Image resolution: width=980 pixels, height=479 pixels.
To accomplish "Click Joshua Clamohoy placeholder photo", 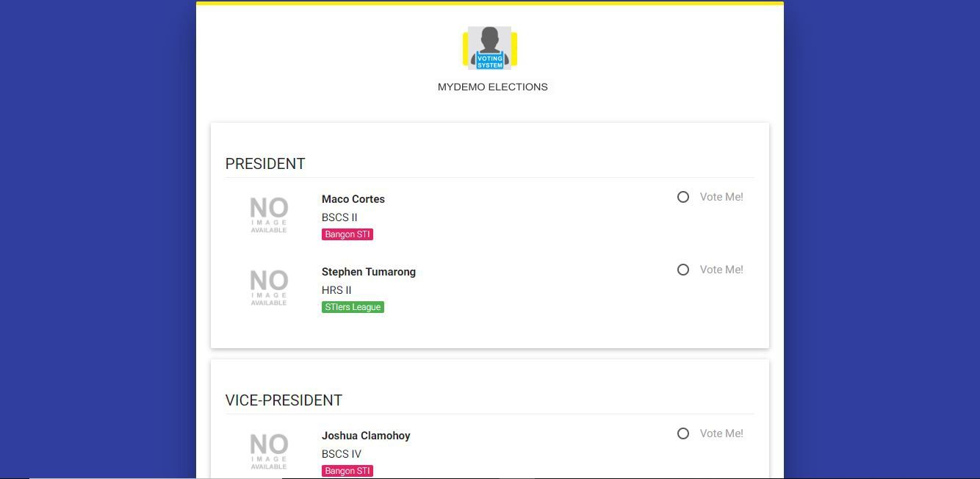I will point(269,451).
